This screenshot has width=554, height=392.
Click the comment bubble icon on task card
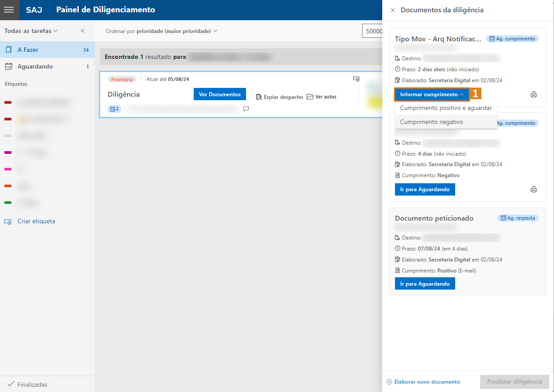point(246,109)
